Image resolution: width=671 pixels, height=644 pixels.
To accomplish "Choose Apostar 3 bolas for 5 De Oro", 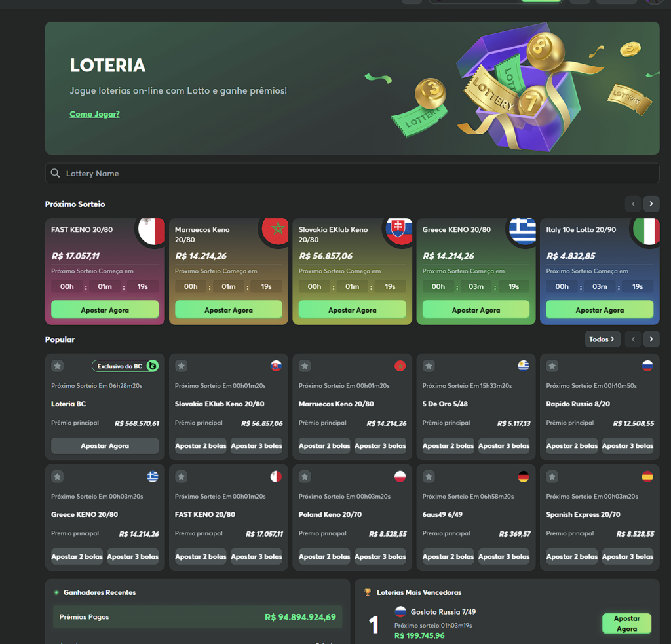I will click(x=504, y=445).
